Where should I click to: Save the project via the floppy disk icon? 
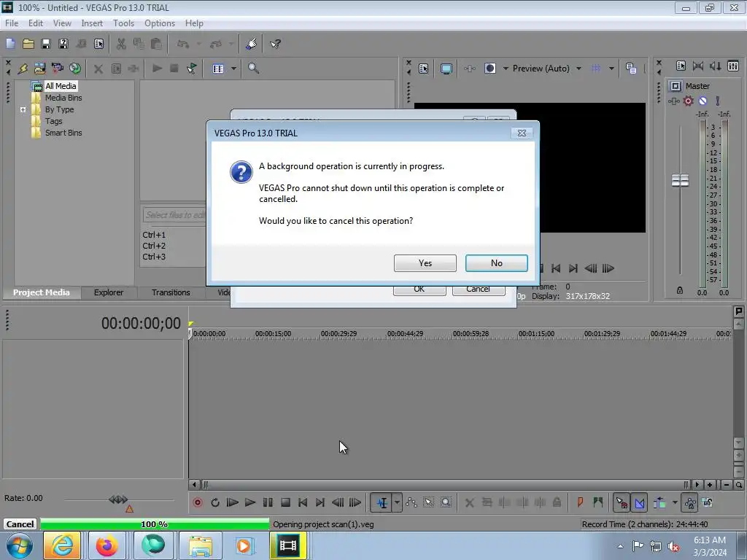[46, 44]
